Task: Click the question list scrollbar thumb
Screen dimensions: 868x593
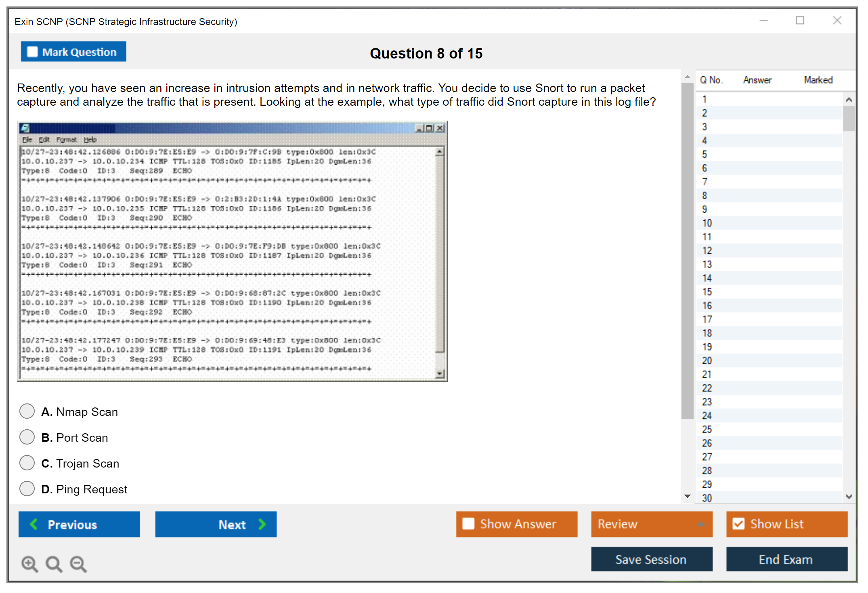Action: (x=849, y=118)
